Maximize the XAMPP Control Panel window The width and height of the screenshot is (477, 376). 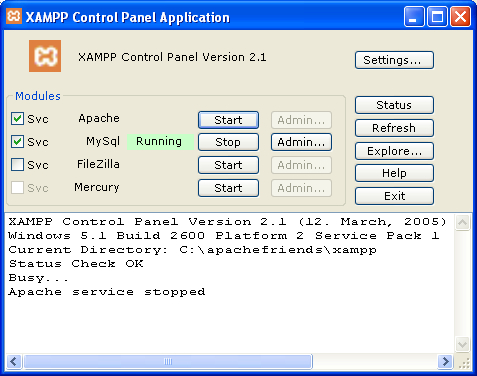click(x=437, y=16)
